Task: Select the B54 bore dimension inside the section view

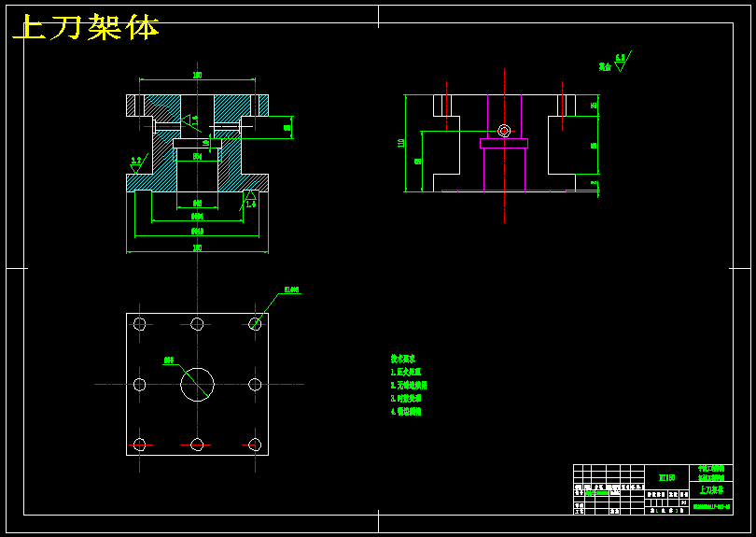Action: 197,156
